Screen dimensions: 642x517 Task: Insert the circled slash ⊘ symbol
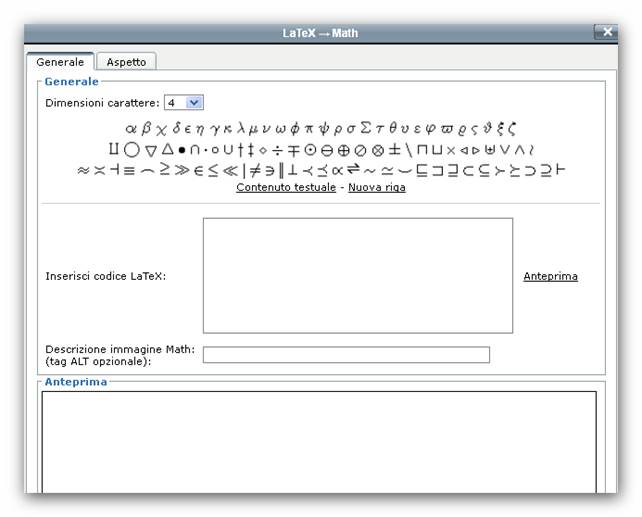pyautogui.click(x=360, y=151)
